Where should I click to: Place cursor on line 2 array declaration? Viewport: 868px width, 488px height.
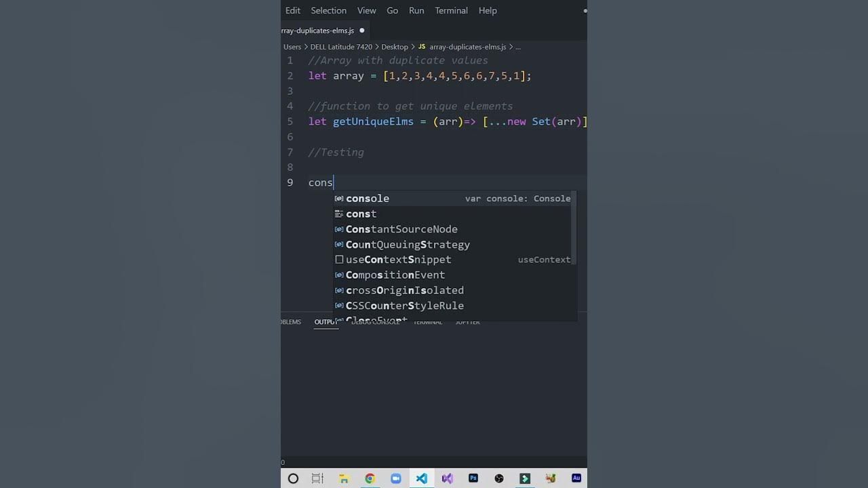(420, 76)
